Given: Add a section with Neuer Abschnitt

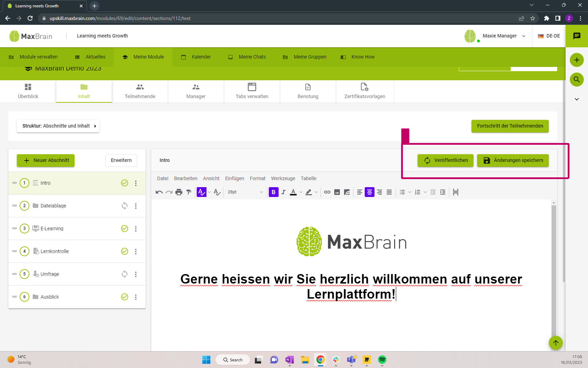Looking at the screenshot, I should (46, 161).
